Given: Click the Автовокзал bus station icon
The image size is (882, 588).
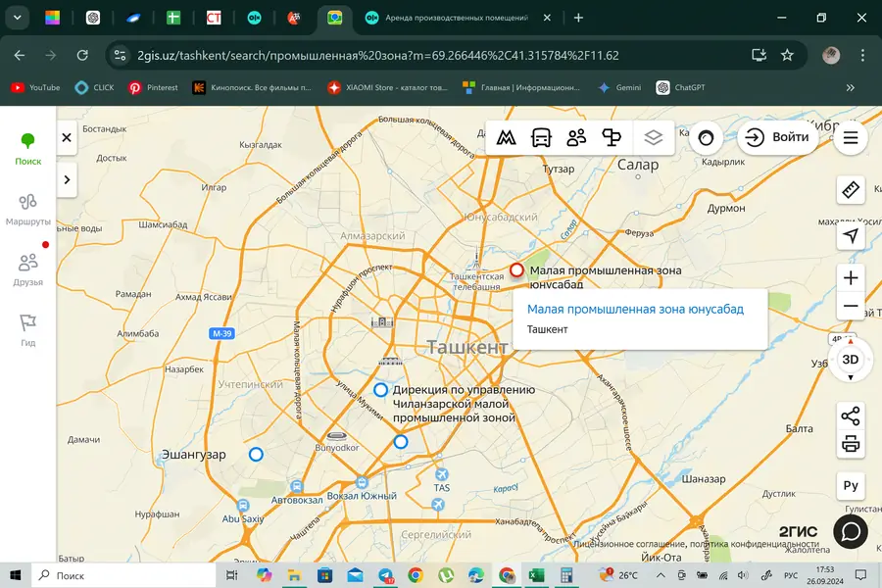Looking at the screenshot, I should coord(296,486).
